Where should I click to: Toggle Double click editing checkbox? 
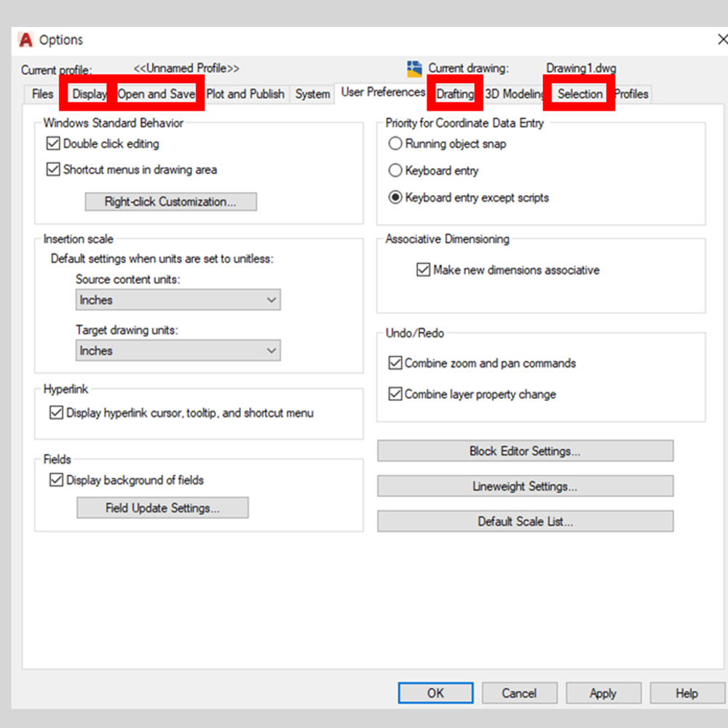tap(52, 144)
